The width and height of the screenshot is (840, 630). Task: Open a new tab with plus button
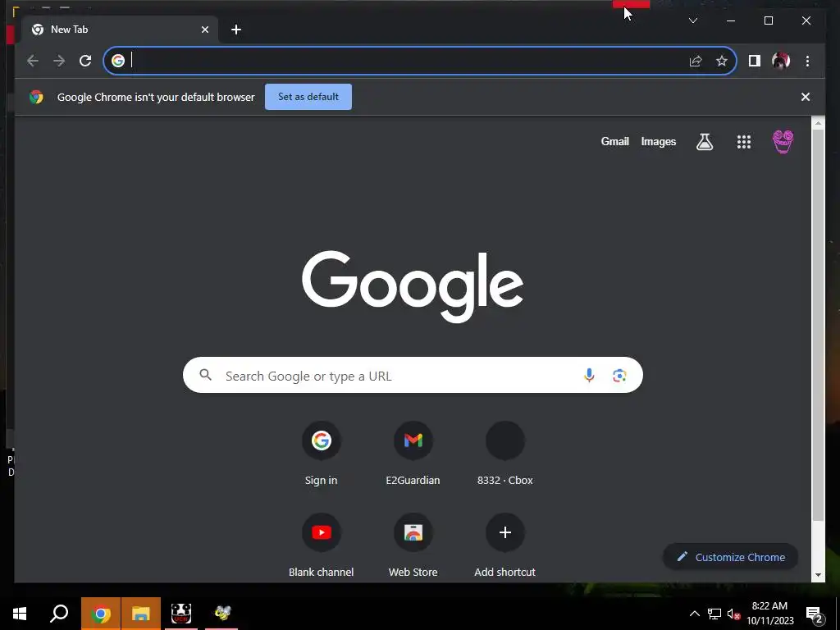pos(236,30)
